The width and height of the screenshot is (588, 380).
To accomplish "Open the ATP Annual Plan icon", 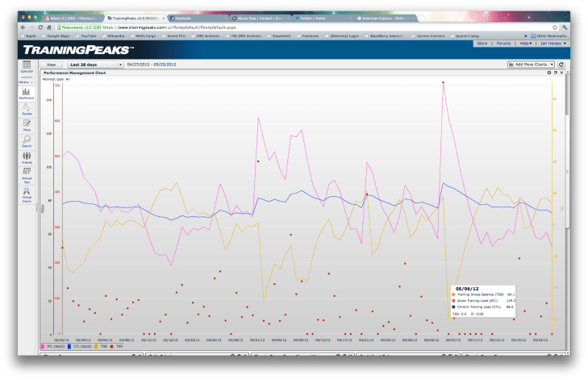I will click(x=27, y=173).
